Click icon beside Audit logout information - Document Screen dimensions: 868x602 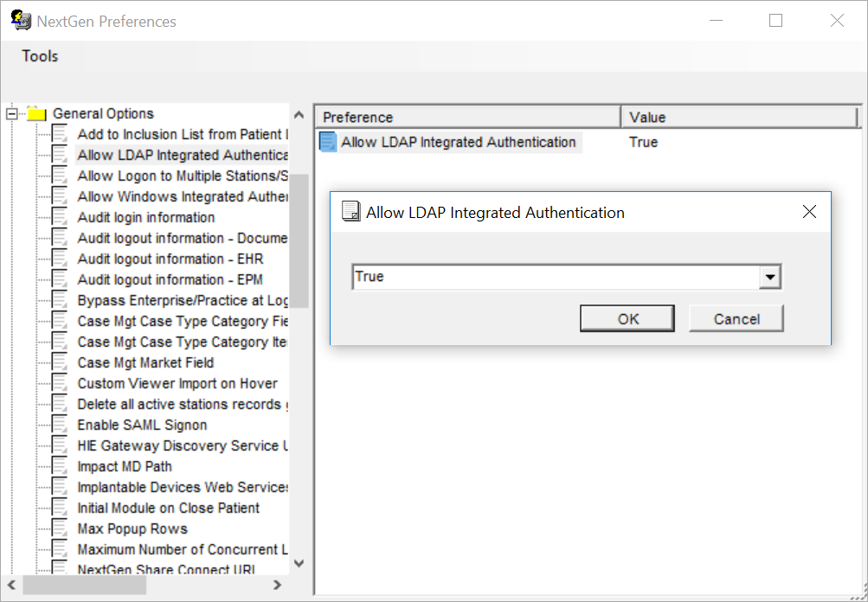[x=59, y=238]
